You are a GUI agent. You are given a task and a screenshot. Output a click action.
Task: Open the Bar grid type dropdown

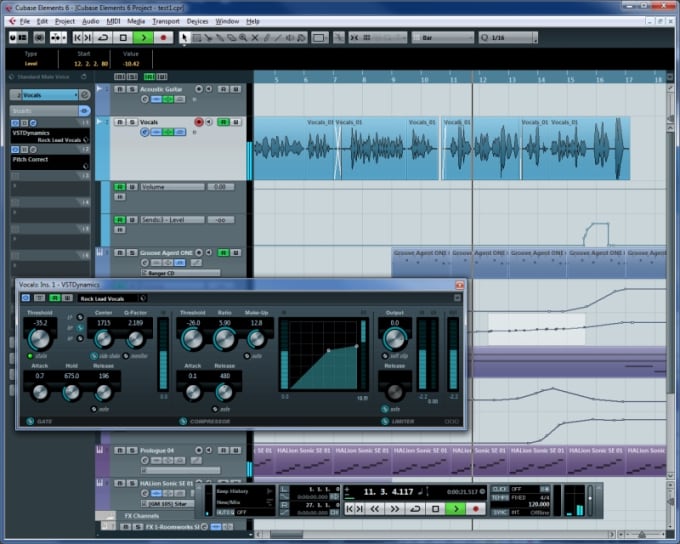coord(442,38)
